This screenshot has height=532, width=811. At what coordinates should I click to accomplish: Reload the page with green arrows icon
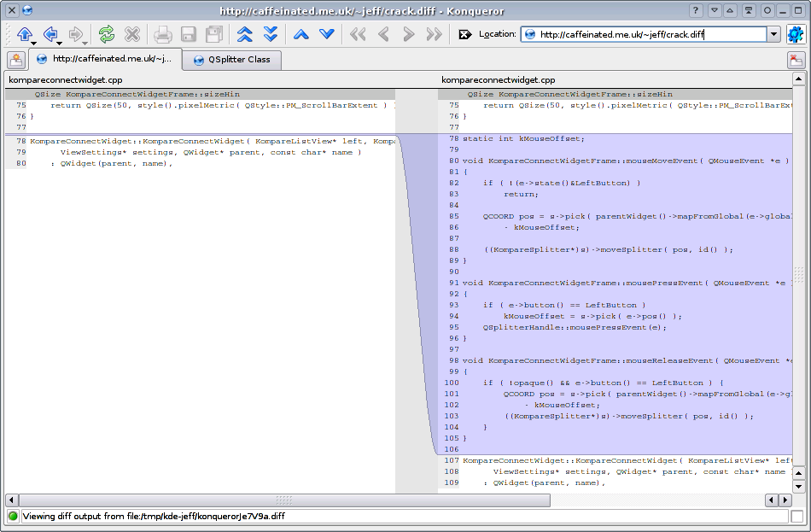[x=106, y=34]
